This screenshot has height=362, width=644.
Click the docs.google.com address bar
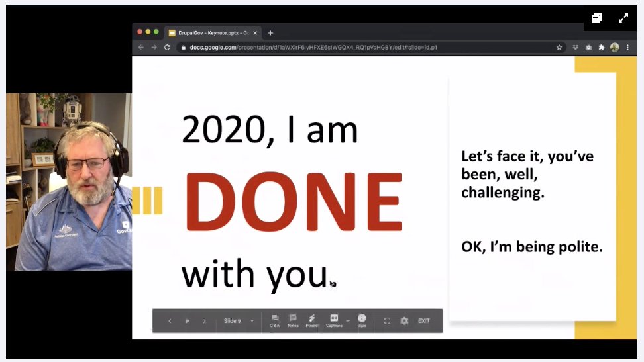coord(371,47)
